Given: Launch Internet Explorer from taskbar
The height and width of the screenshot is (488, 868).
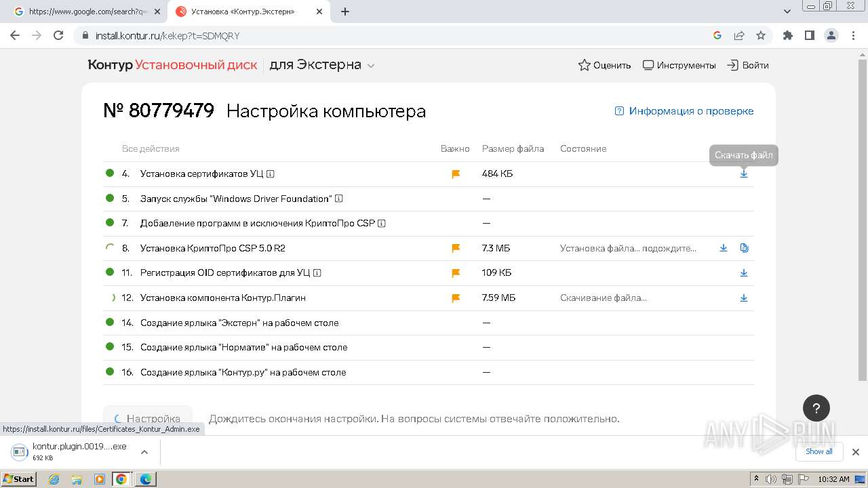Looking at the screenshot, I should 54,479.
